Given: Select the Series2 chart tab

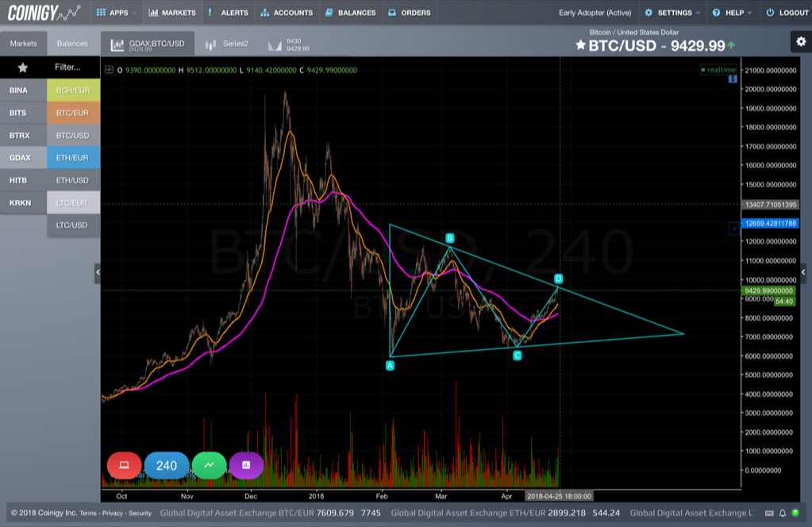Looking at the screenshot, I should point(227,44).
